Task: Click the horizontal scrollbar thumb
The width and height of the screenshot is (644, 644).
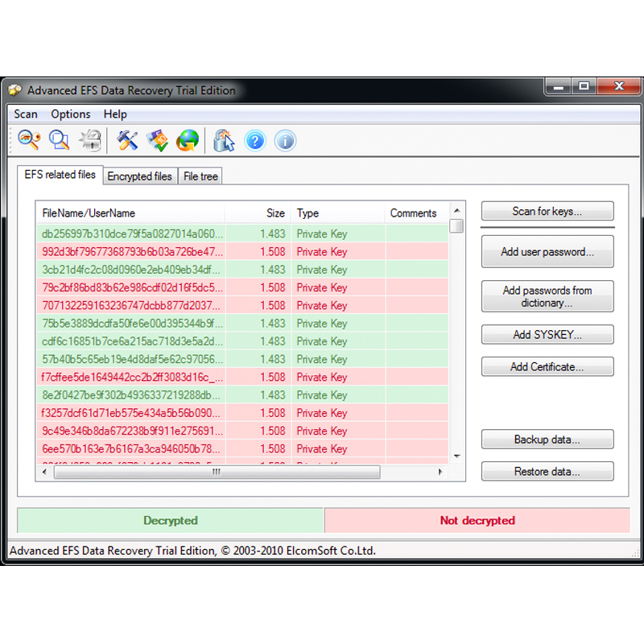Action: [217, 472]
